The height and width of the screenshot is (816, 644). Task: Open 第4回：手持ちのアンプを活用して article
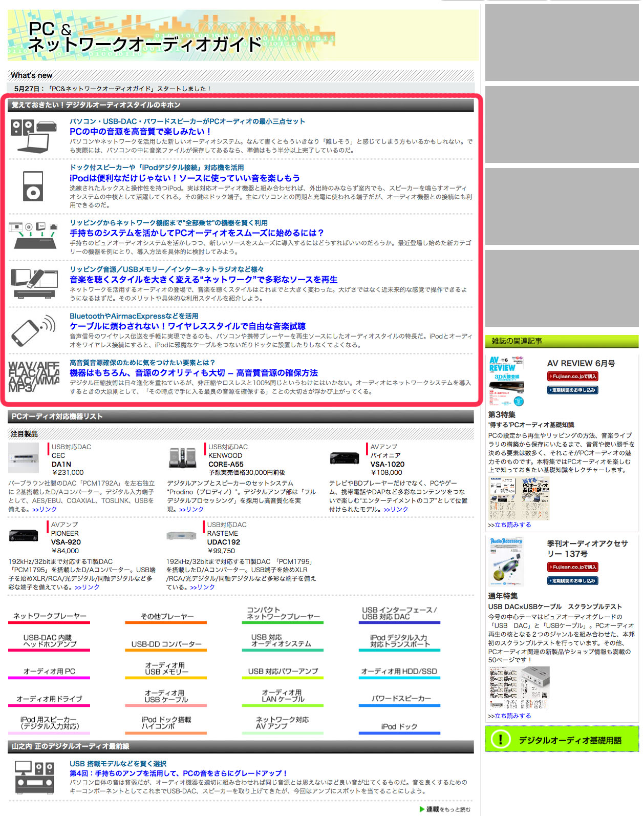point(179,773)
